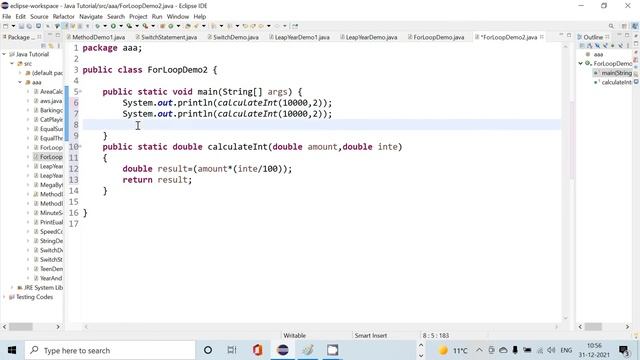Expand the (default package) node
This screenshot has width=640, height=360.
point(20,73)
